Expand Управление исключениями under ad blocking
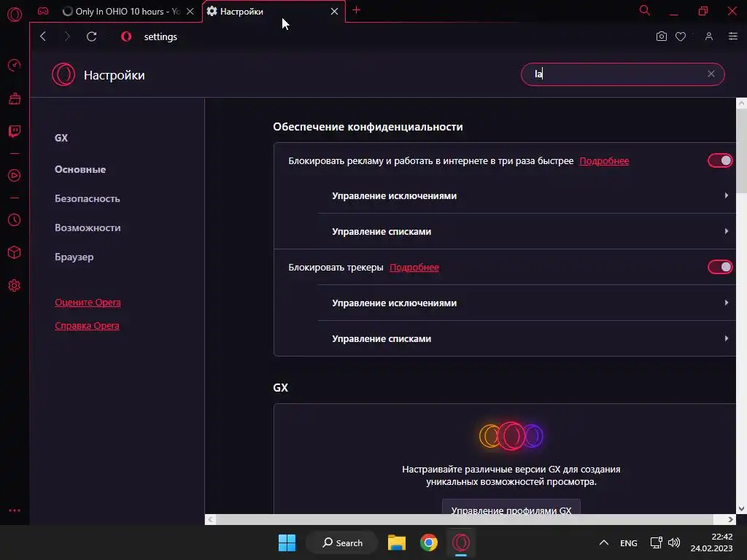 coord(527,195)
